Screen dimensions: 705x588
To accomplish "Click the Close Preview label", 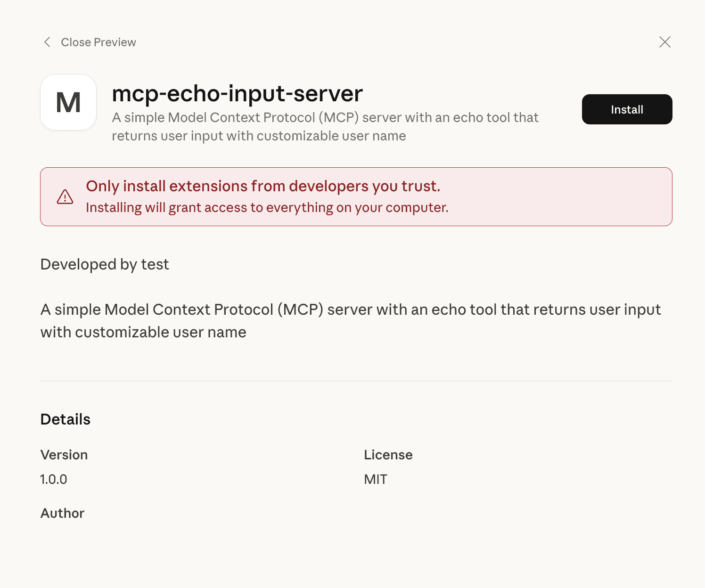I will point(98,42).
